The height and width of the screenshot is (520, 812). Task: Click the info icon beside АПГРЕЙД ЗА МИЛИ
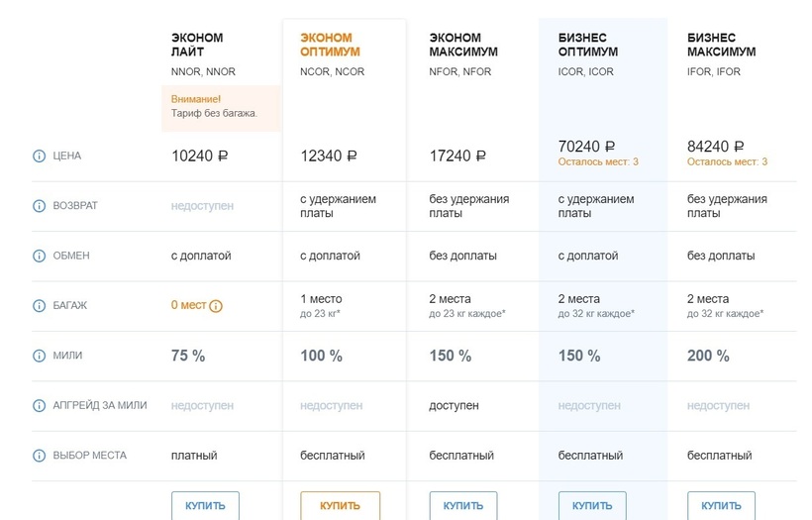click(x=40, y=405)
